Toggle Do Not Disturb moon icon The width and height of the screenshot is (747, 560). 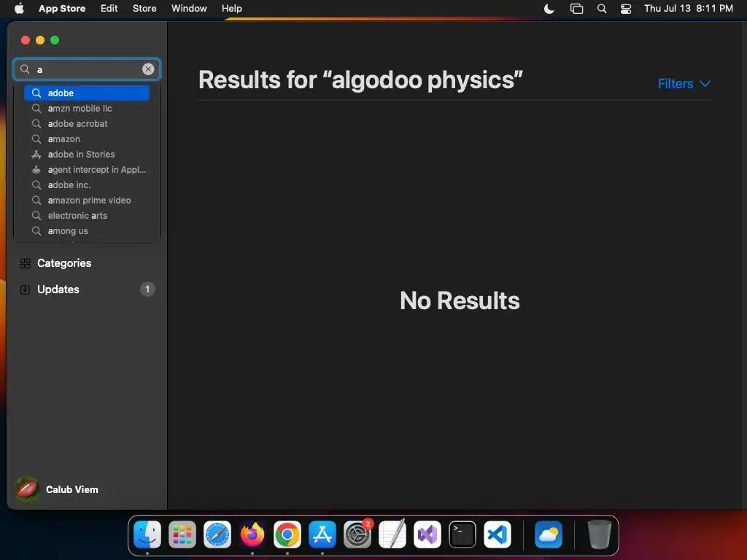pyautogui.click(x=549, y=9)
